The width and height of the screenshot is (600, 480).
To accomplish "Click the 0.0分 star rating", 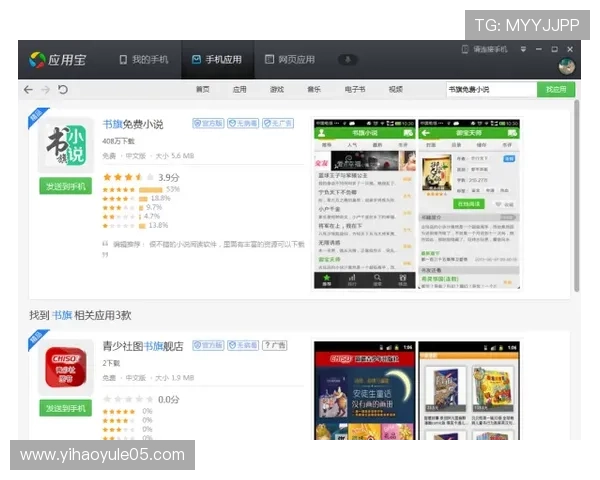I will point(141,399).
